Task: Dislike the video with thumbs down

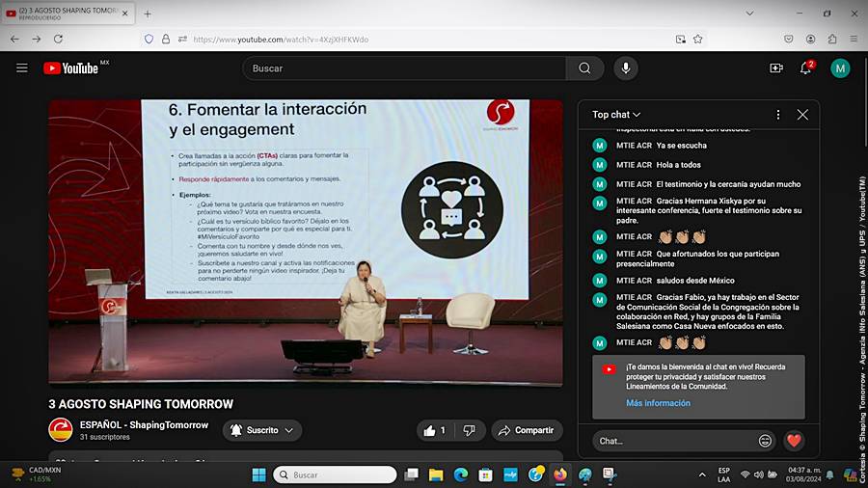Action: 470,430
